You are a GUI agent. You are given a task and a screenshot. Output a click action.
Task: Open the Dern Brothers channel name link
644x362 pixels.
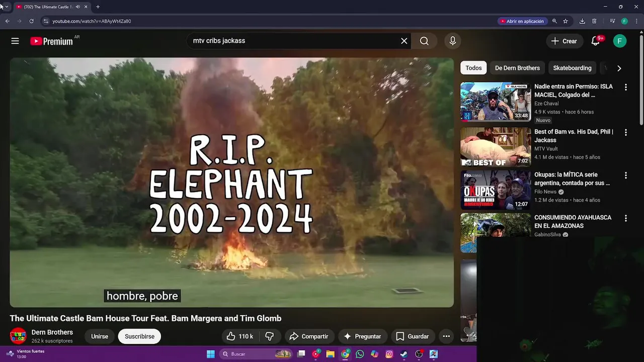[x=52, y=332]
